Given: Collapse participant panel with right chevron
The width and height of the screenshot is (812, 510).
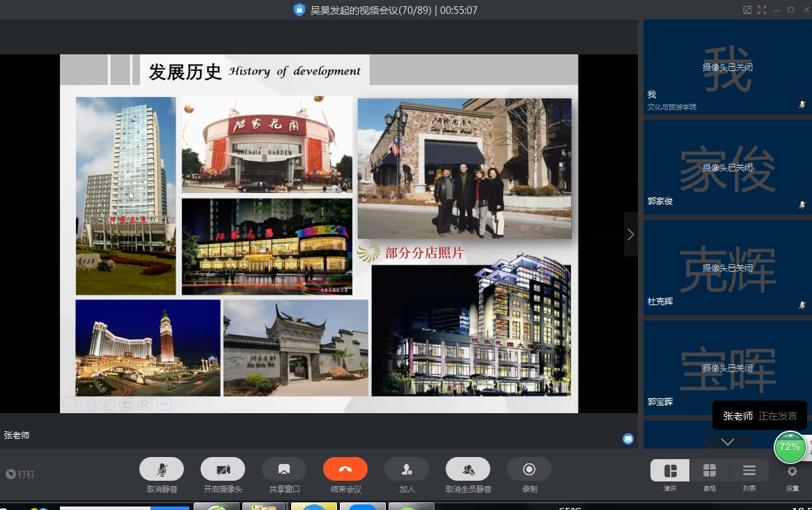Looking at the screenshot, I should click(630, 235).
